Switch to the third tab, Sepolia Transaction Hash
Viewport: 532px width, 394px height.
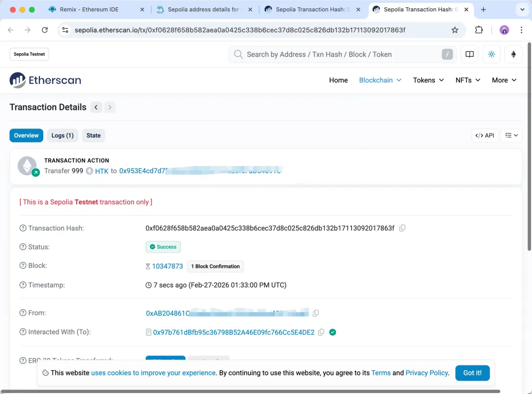pyautogui.click(x=312, y=9)
